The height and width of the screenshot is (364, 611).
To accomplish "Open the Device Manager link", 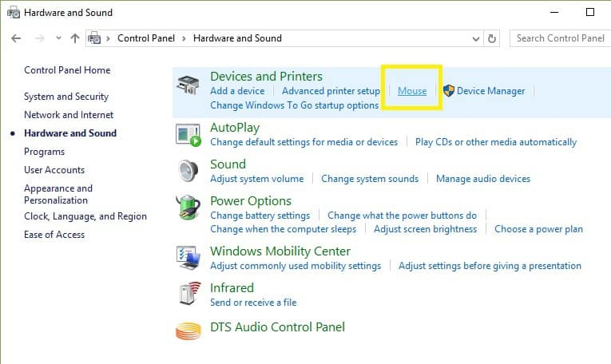I will click(490, 91).
